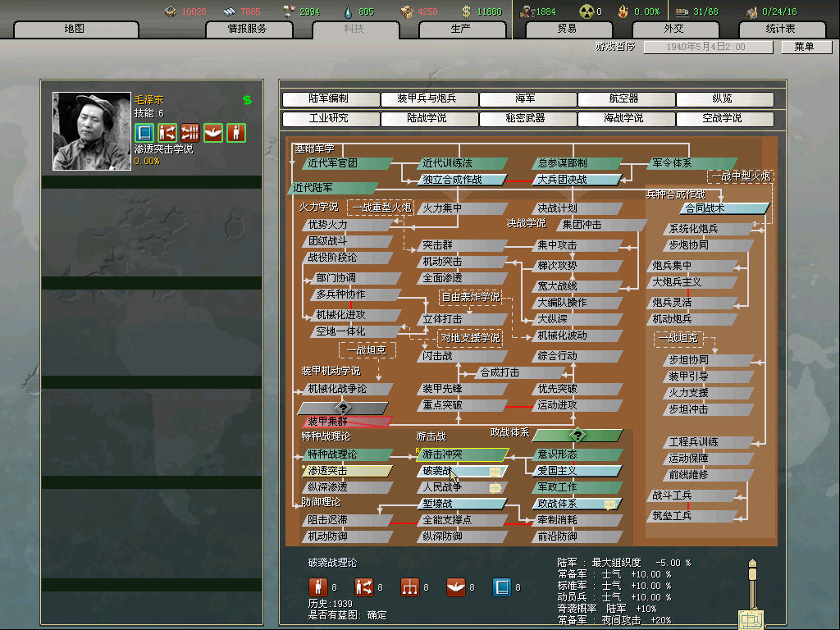Image resolution: width=840 pixels, height=630 pixels.
Task: Select the 陆战学说 research category
Action: click(429, 118)
